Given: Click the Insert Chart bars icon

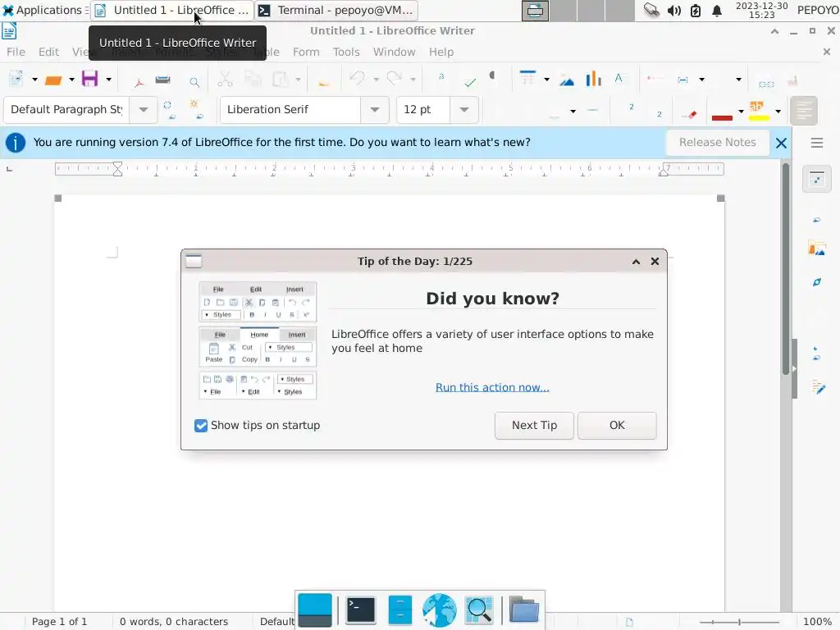Looking at the screenshot, I should point(594,79).
